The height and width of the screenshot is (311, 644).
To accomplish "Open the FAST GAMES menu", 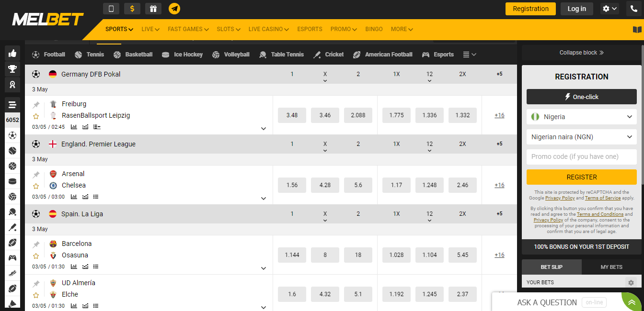I will [x=188, y=29].
